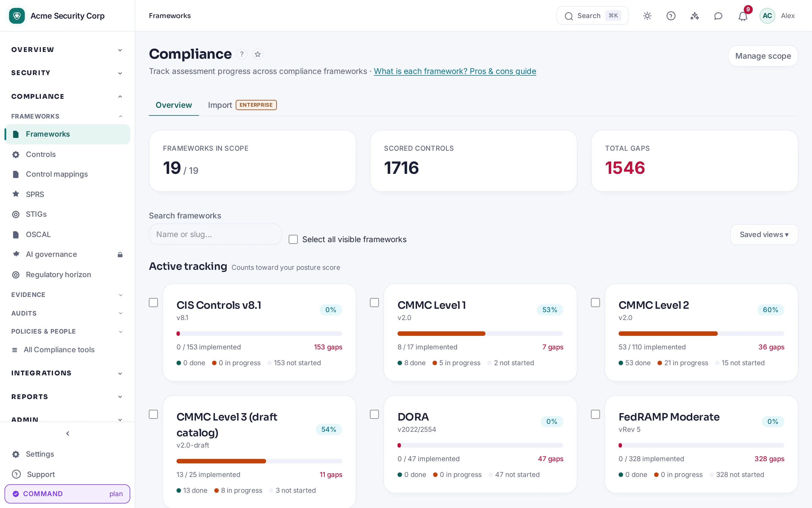This screenshot has width=812, height=508.
Task: Click the AC user avatar
Action: (x=767, y=16)
